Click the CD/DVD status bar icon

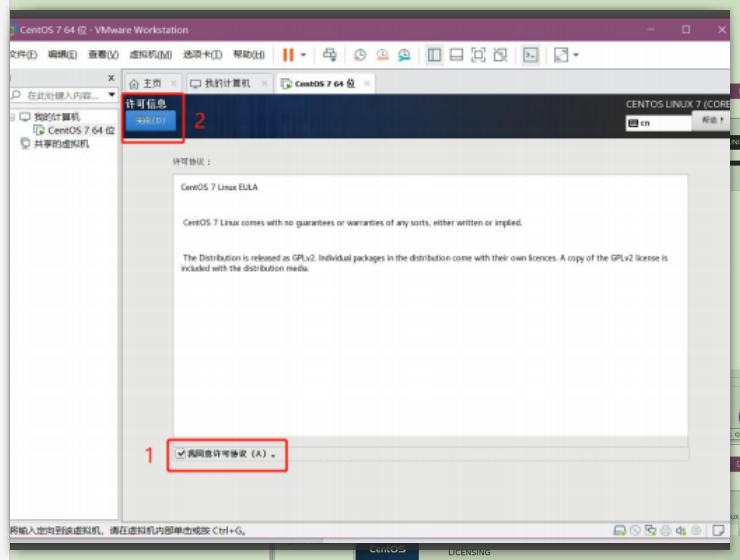pos(635,531)
